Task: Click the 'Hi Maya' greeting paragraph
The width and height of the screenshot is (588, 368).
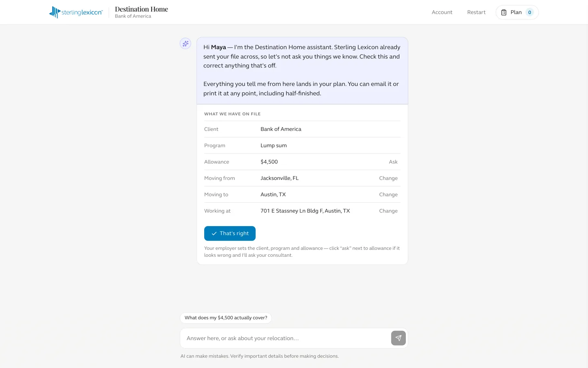Action: tap(302, 56)
